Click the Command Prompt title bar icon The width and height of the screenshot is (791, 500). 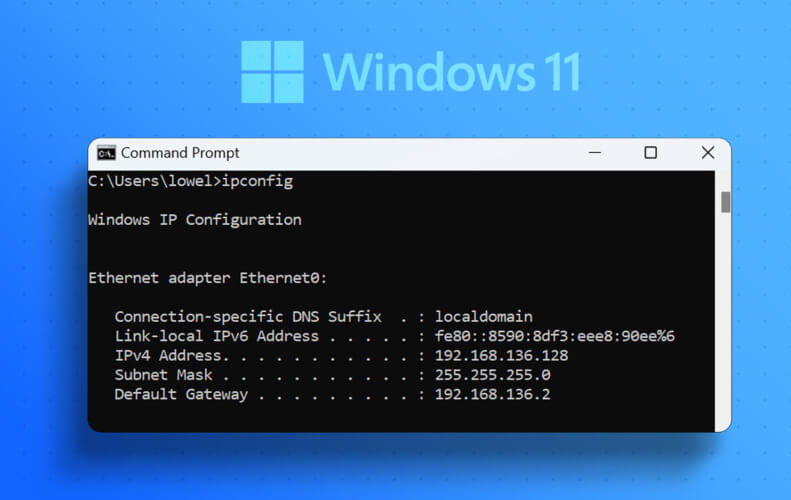(106, 153)
